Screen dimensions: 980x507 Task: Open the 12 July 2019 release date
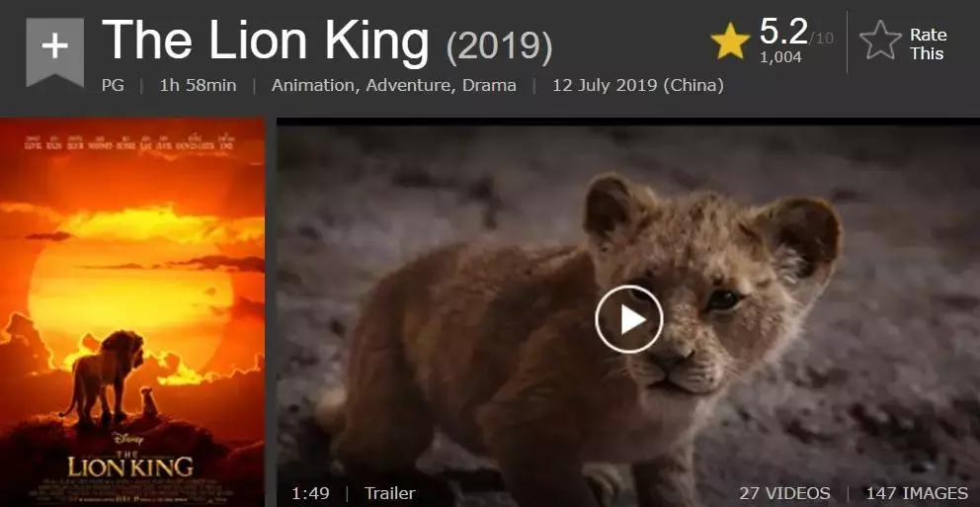pos(637,85)
